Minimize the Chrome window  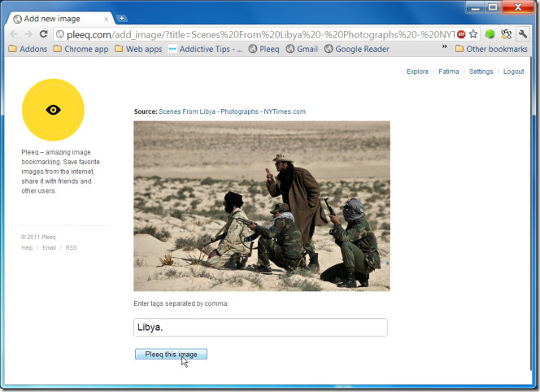tap(475, 7)
